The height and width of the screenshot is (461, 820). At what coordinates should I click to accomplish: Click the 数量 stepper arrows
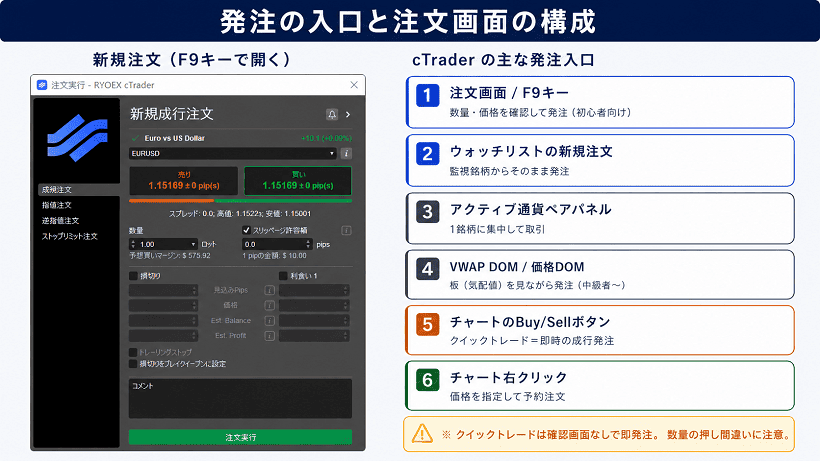coord(133,244)
